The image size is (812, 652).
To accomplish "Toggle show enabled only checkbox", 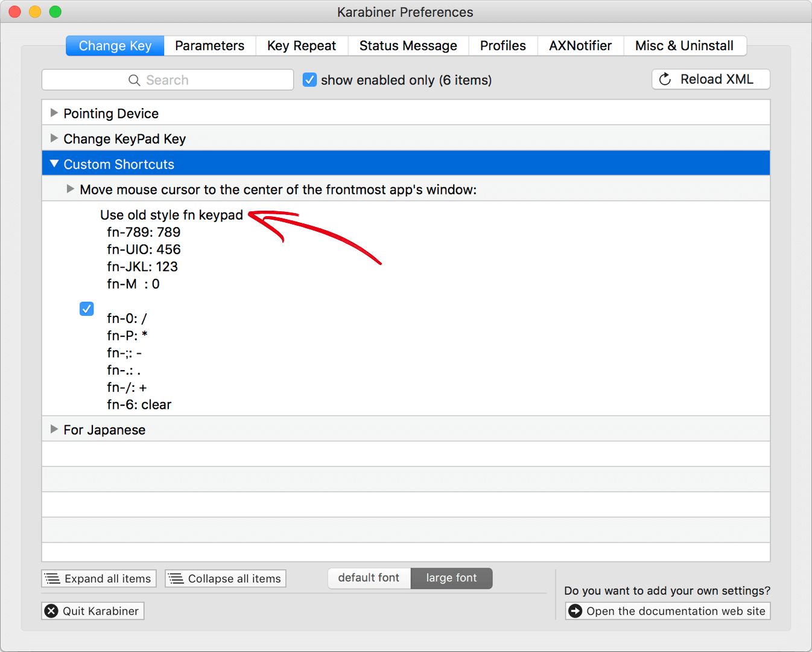I will tap(309, 80).
